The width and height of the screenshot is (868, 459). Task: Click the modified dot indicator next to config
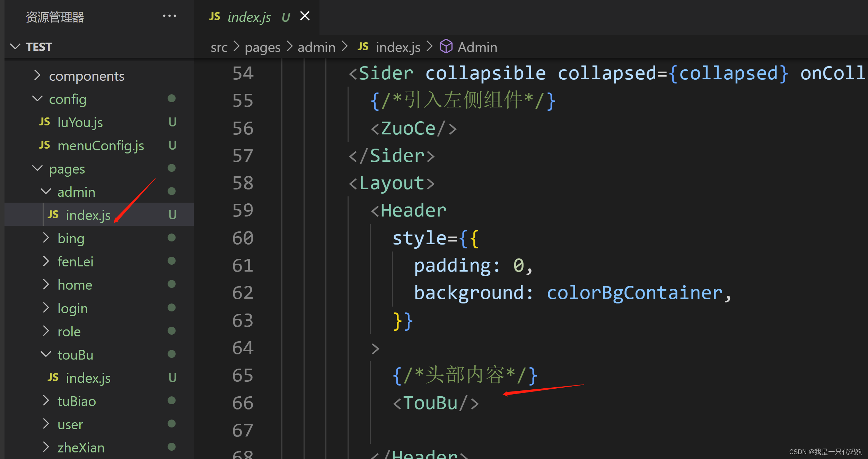tap(172, 98)
